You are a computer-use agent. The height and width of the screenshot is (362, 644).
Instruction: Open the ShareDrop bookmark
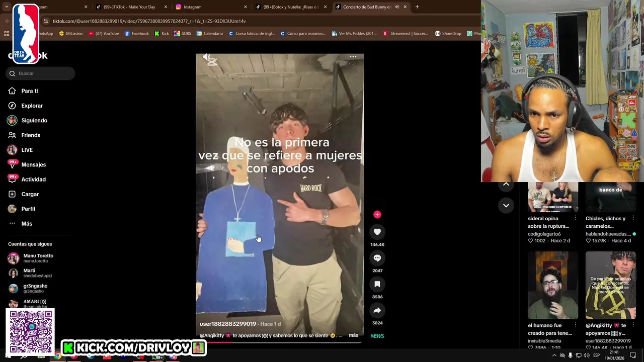tap(448, 34)
